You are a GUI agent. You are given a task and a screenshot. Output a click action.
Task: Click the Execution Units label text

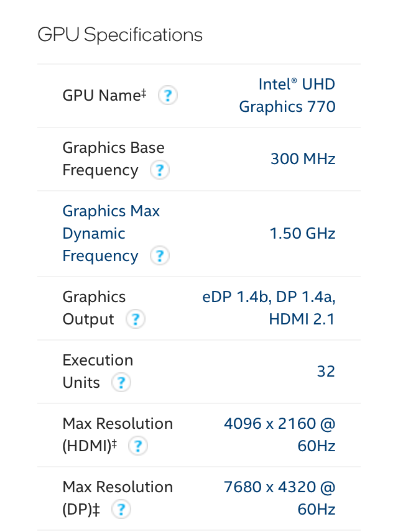[98, 372]
